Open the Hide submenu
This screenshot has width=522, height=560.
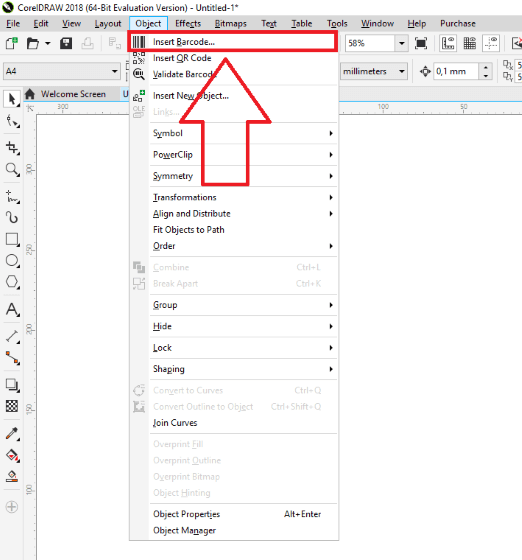point(244,326)
